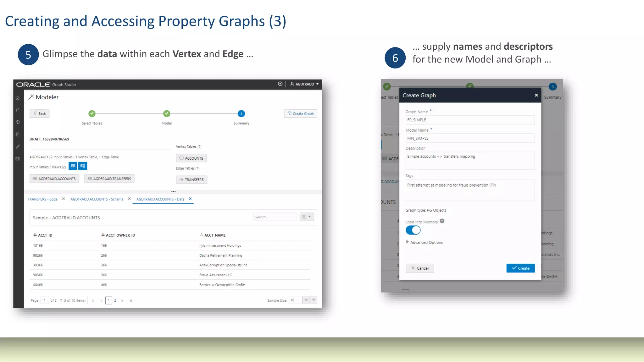Decrease Sample Size with the down arrow
The image size is (644, 362).
tap(306, 300)
